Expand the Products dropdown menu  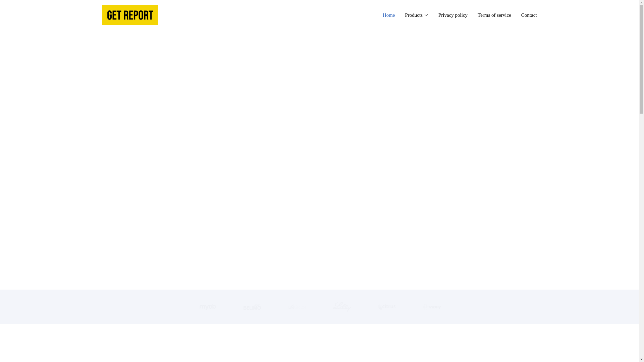coord(416,15)
